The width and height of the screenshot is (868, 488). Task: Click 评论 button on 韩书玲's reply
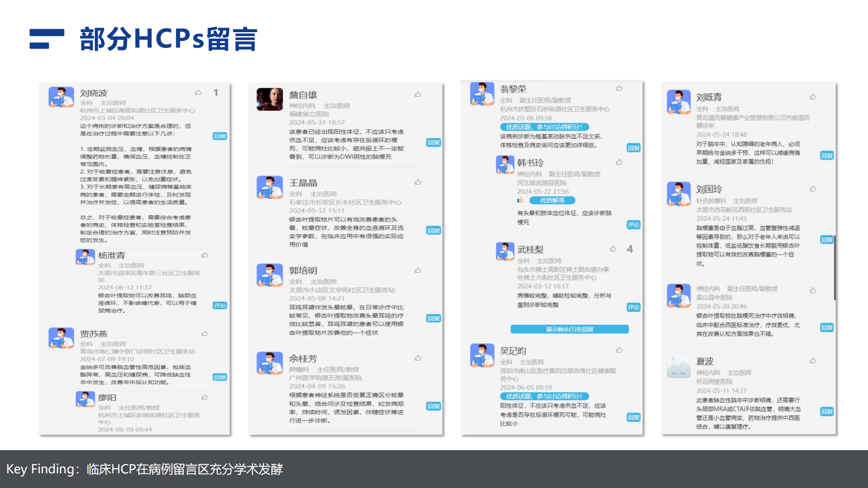633,224
